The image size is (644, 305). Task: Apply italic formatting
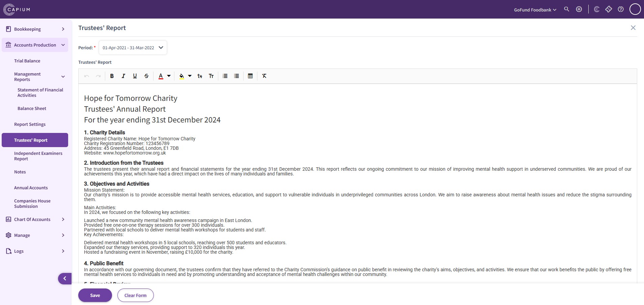pyautogui.click(x=123, y=76)
